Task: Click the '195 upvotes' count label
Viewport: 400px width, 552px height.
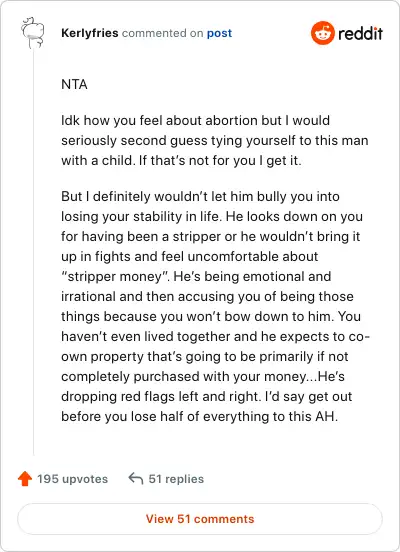Action: click(x=73, y=479)
